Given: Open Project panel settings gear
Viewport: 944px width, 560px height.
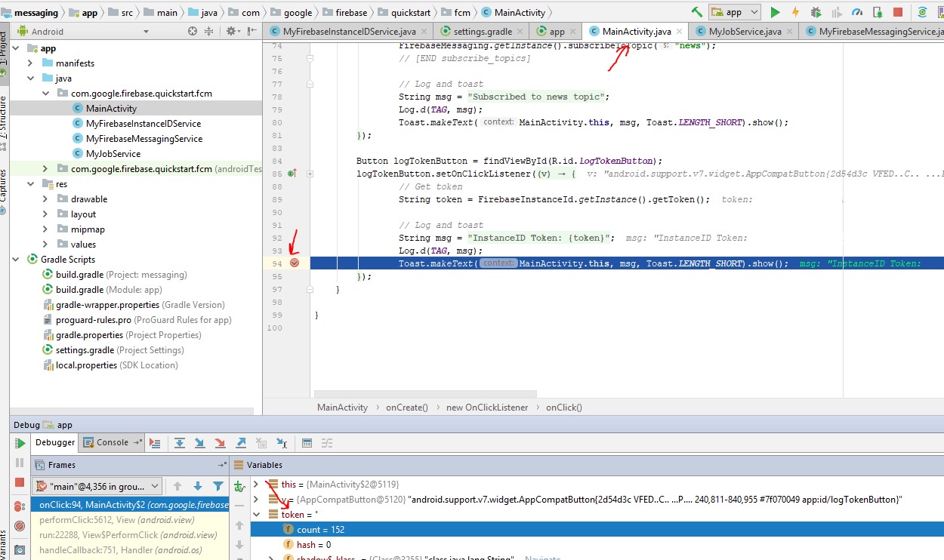Looking at the screenshot, I should click(233, 31).
